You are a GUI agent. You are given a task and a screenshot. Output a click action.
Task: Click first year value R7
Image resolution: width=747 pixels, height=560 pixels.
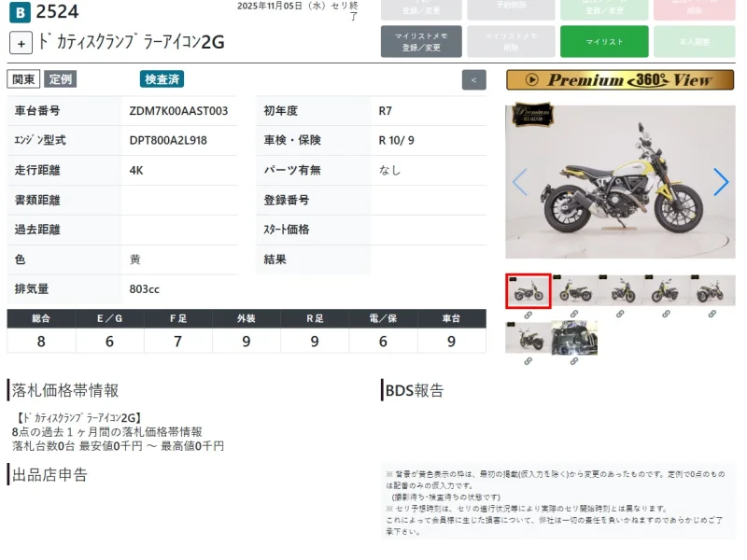pos(385,111)
